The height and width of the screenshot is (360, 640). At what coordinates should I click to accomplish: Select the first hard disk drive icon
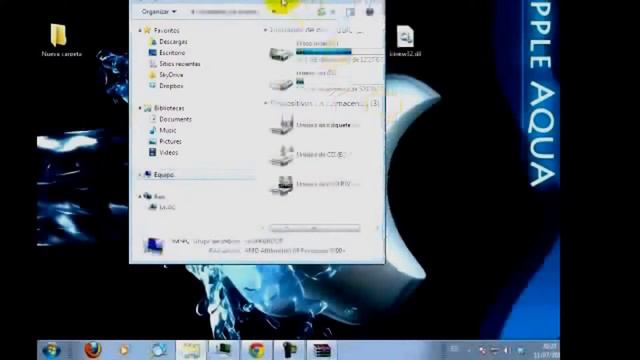281,54
